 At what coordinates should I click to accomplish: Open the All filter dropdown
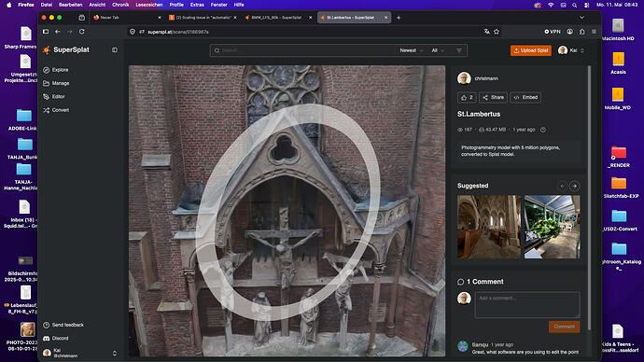(438, 50)
